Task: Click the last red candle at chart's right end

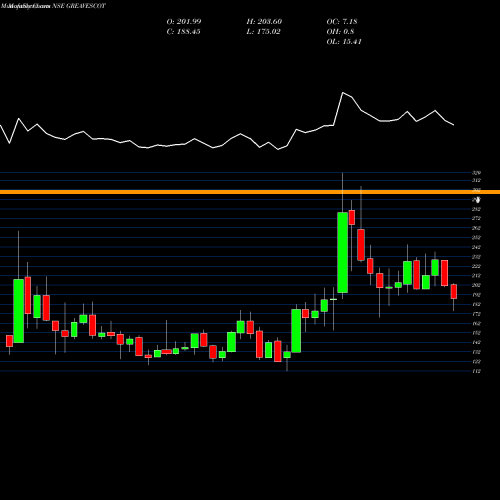Action: coord(453,291)
